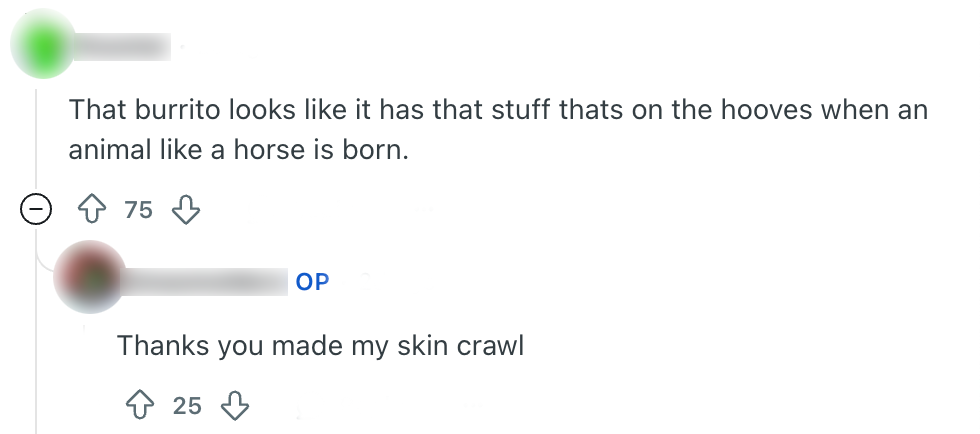Click the curved connector leading to OP's reply
Screen dimensions: 980x434
[42, 261]
